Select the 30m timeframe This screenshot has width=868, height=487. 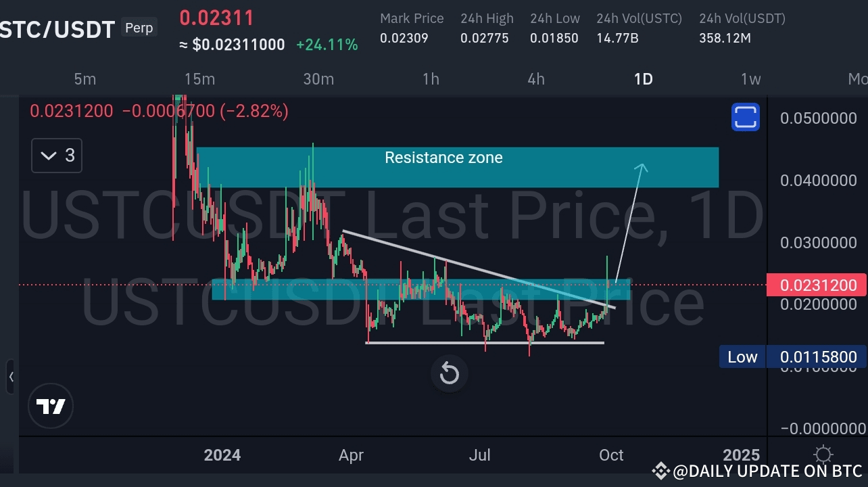[x=318, y=79]
